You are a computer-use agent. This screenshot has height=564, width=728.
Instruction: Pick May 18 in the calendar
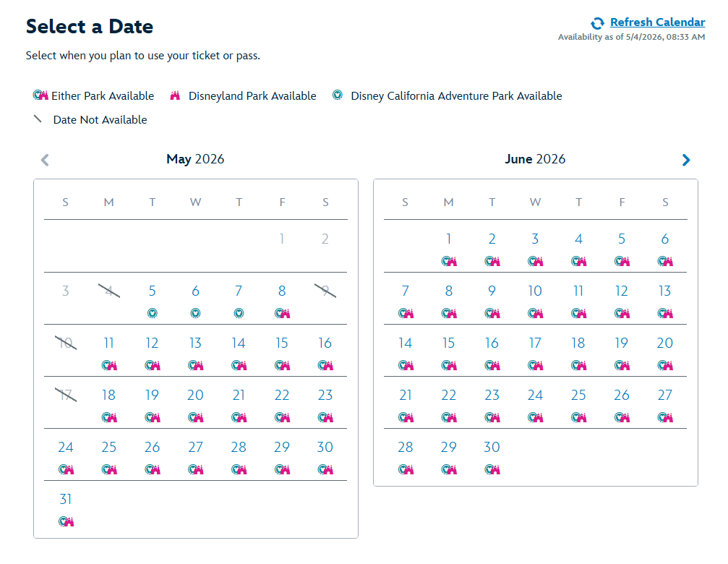coord(108,395)
